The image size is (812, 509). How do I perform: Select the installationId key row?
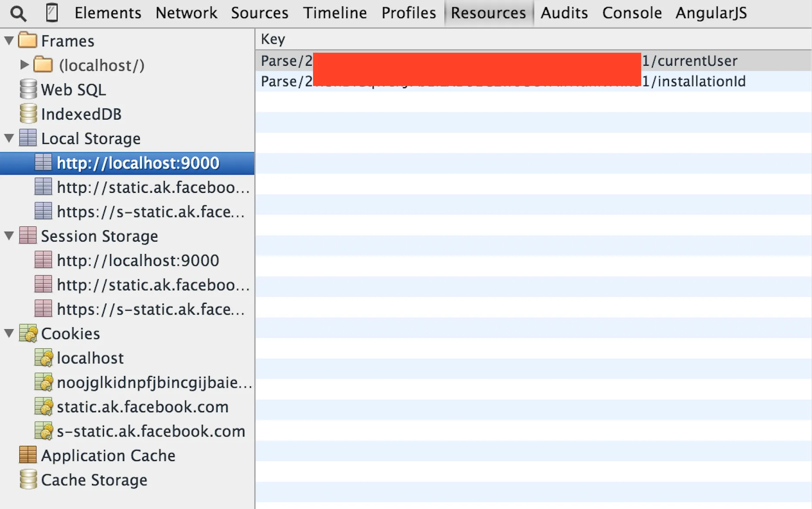(533, 81)
